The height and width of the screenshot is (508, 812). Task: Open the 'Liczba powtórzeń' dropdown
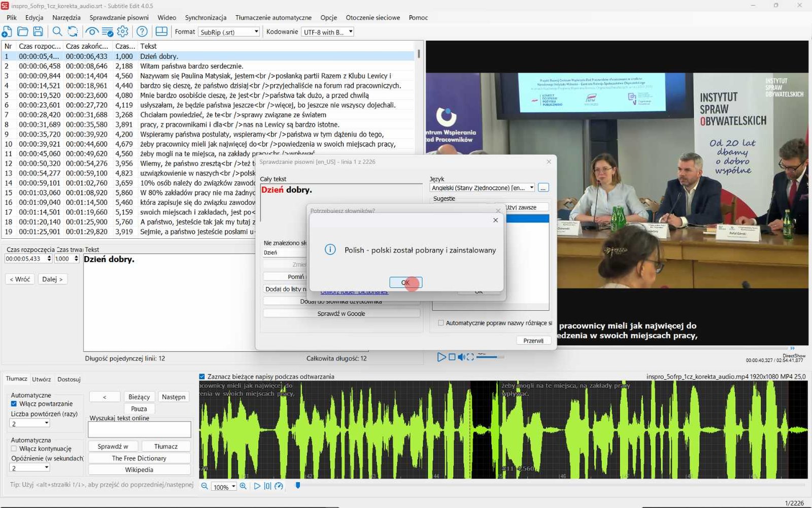point(30,423)
